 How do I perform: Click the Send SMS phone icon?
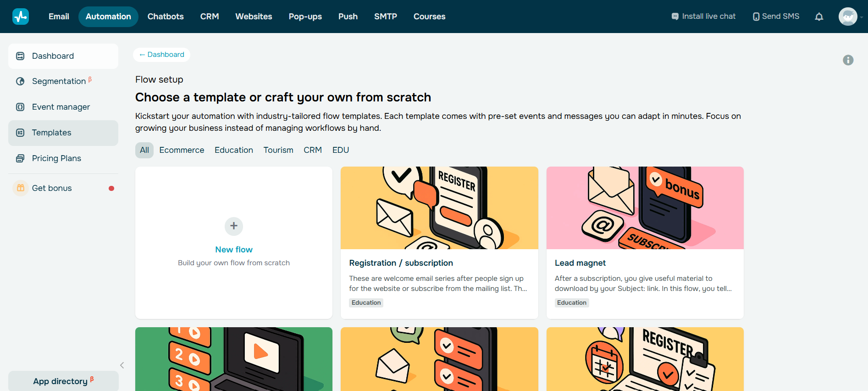756,17
